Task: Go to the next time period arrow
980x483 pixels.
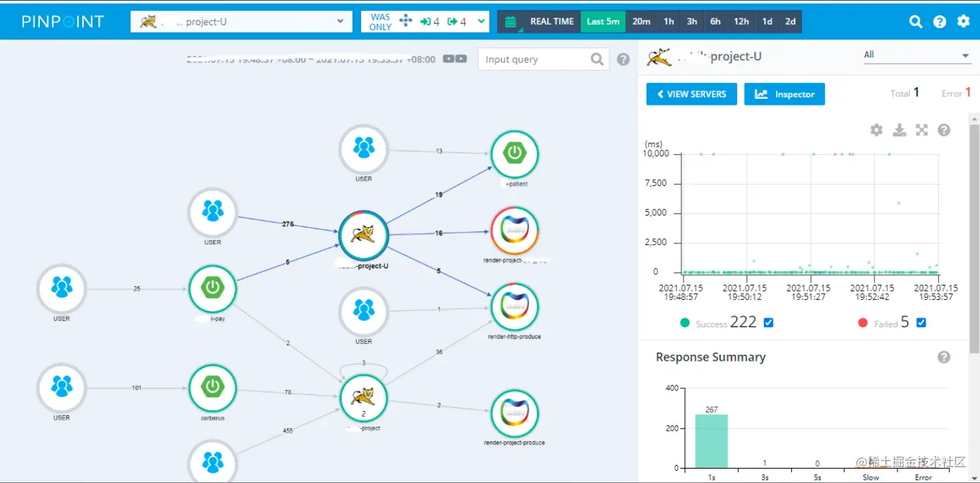Action: (x=461, y=59)
